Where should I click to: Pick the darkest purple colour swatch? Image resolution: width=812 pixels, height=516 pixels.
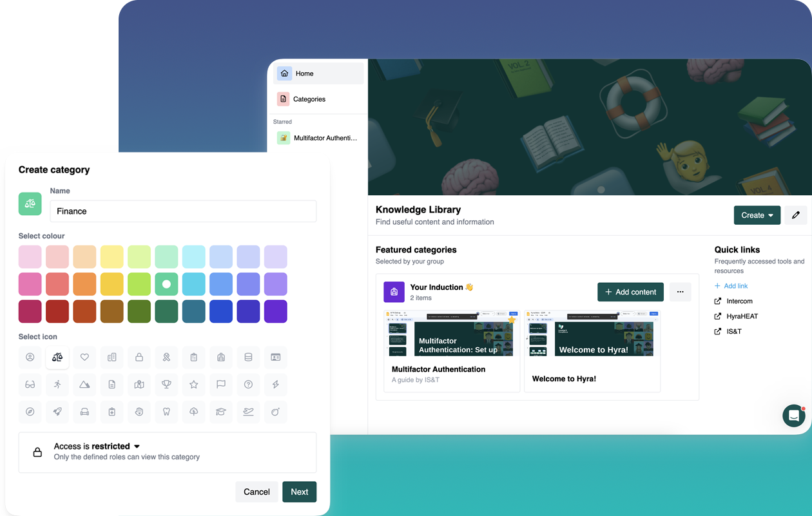(276, 312)
